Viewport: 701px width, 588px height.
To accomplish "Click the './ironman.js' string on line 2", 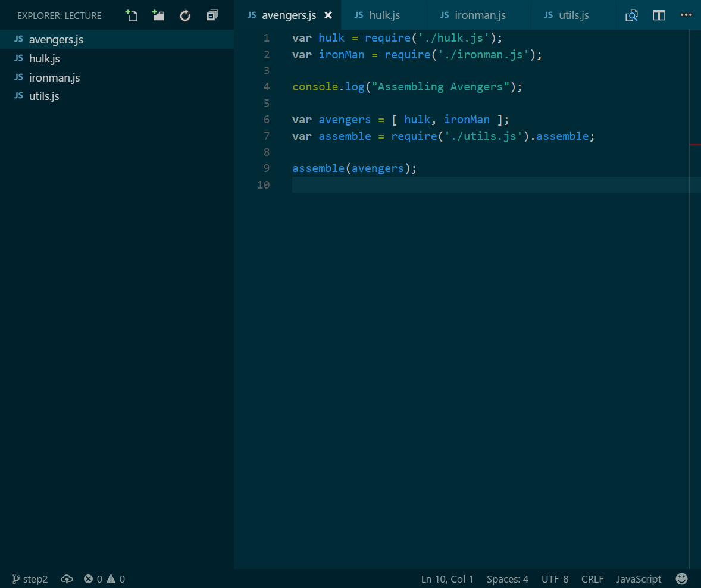I will click(483, 55).
